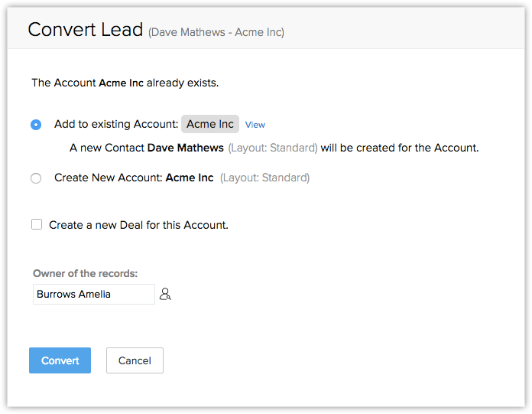Click the Add to existing Account label
Screen dimensions: 532x414
(x=116, y=124)
